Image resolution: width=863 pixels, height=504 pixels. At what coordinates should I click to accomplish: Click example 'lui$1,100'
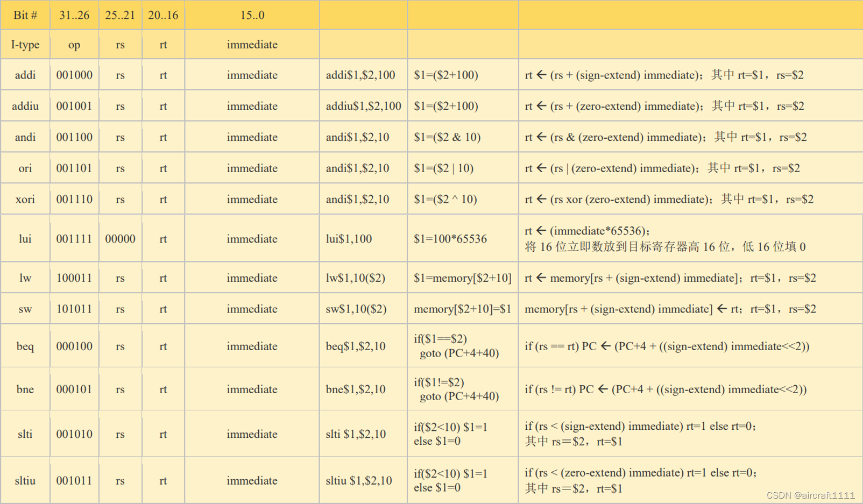tap(349, 239)
